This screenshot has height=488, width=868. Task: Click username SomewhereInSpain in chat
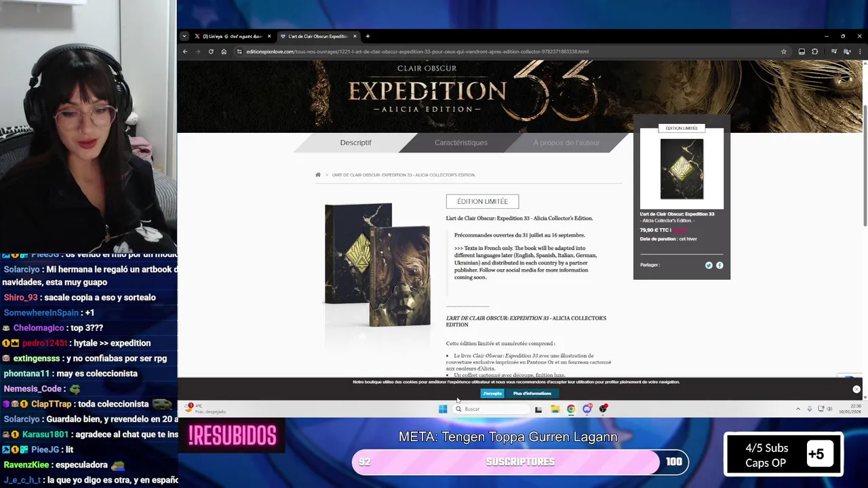[41, 312]
